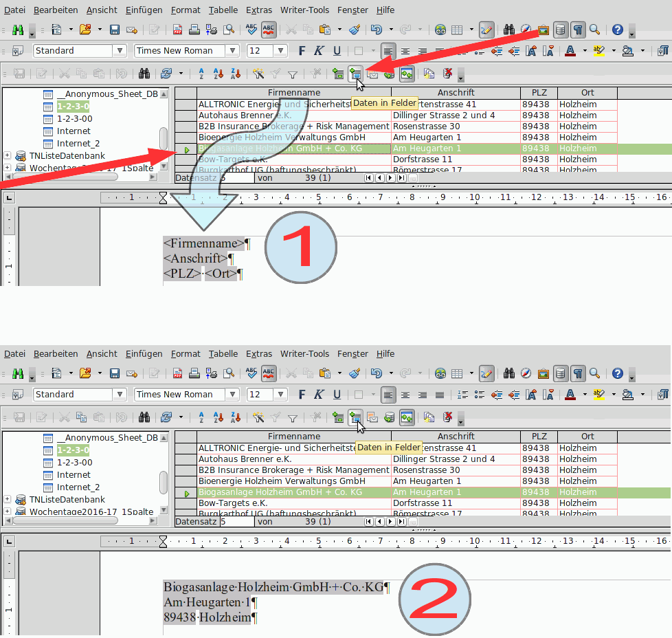Toggle formatting marks (¶) in upper window toolbar

(578, 30)
